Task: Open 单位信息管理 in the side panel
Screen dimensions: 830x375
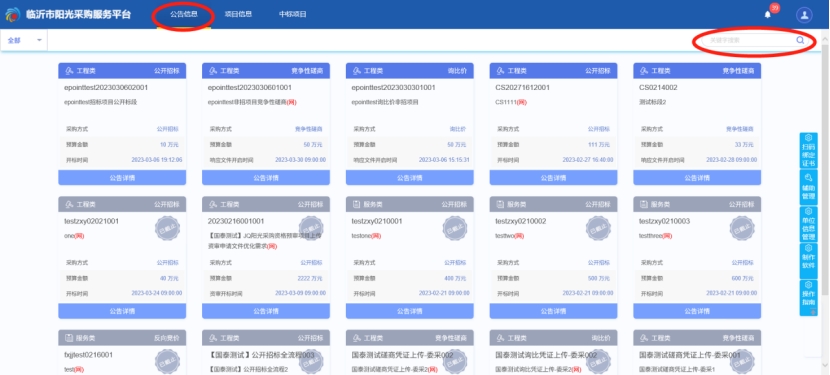Action: 808,224
